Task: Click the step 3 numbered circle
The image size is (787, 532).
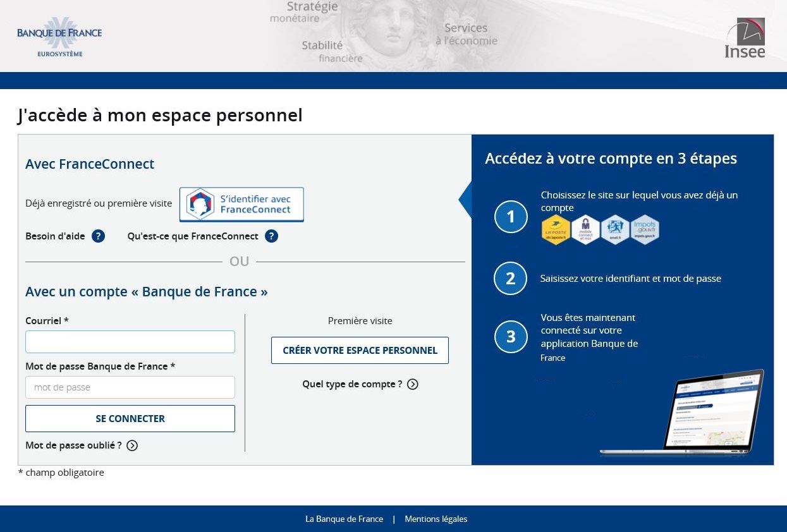Action: (x=511, y=337)
